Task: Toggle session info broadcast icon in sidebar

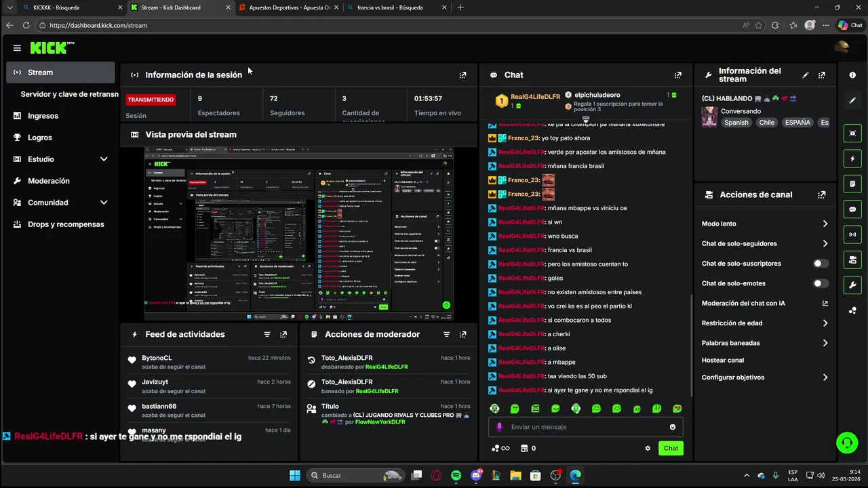Action: tap(852, 235)
